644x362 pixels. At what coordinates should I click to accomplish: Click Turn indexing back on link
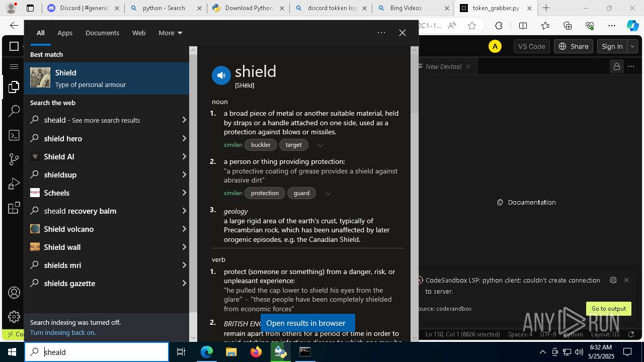tap(63, 332)
